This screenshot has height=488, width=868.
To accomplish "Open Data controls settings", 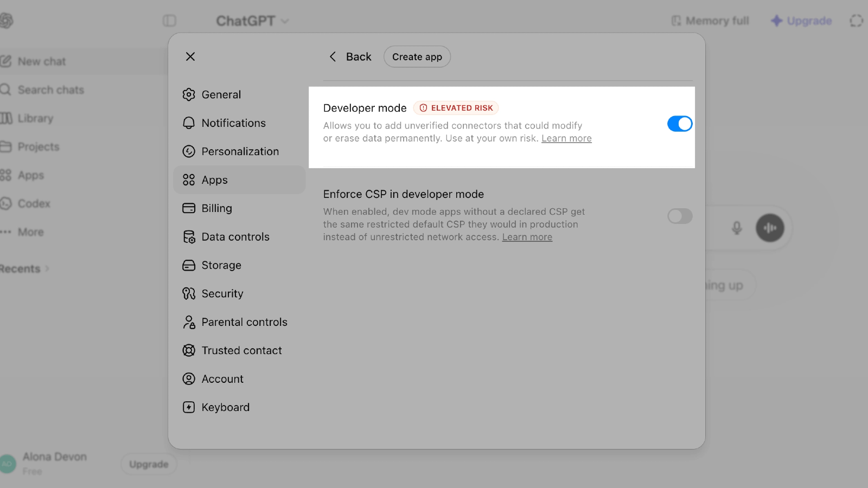I will pos(239,237).
